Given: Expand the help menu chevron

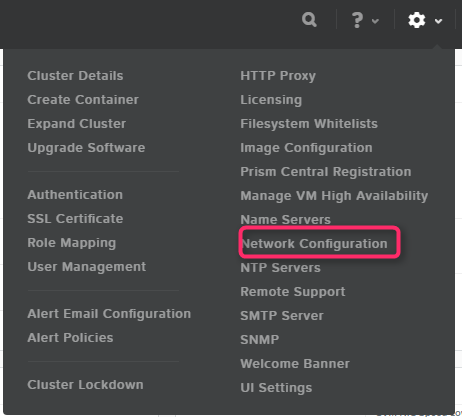Looking at the screenshot, I should click(375, 21).
